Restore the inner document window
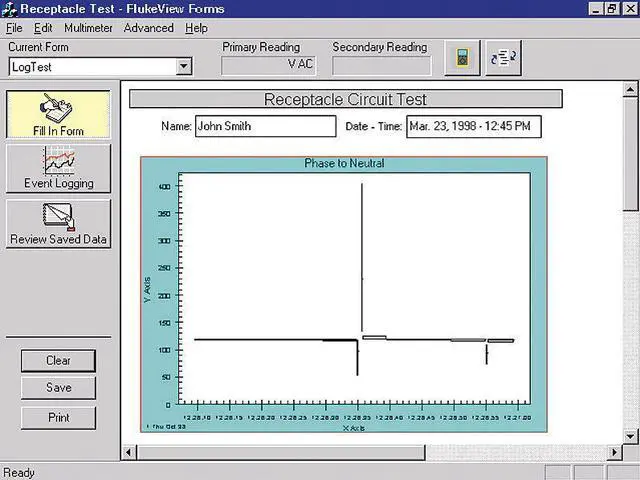This screenshot has height=480, width=640. [x=612, y=9]
